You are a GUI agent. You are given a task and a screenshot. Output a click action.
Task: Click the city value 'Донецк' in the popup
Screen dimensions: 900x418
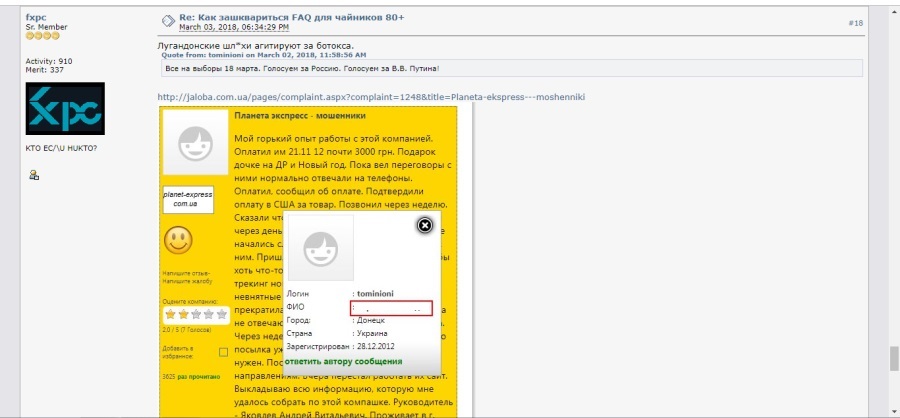coord(371,320)
